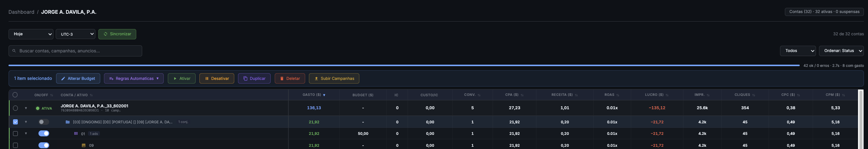Collapse the ad set 01 row

[26, 133]
